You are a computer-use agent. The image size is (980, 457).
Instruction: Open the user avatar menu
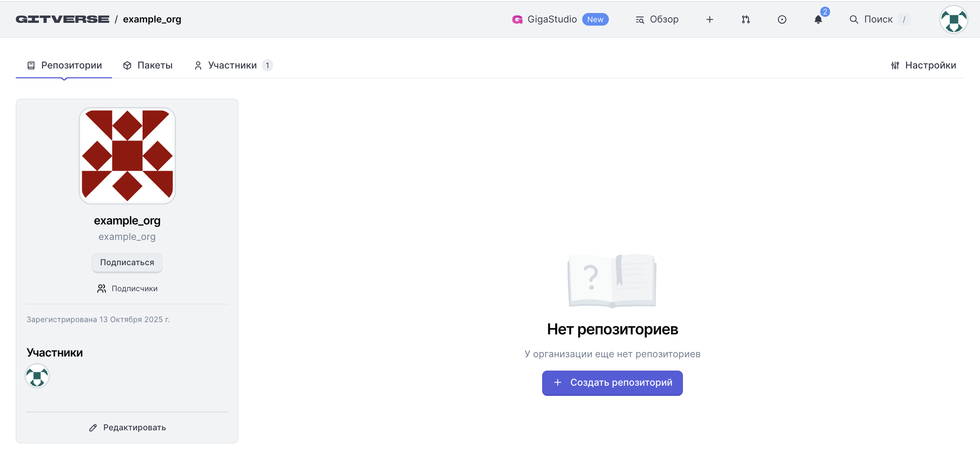point(953,19)
